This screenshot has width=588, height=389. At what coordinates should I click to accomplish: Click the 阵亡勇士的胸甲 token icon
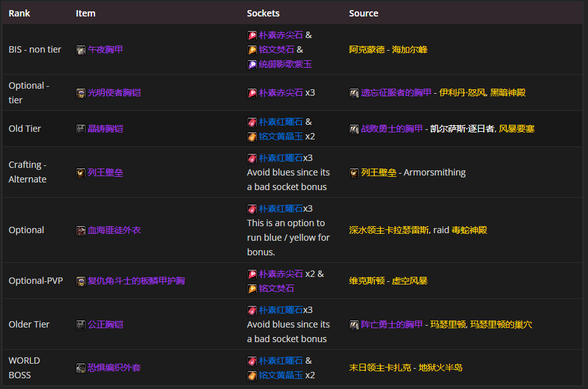tap(354, 325)
